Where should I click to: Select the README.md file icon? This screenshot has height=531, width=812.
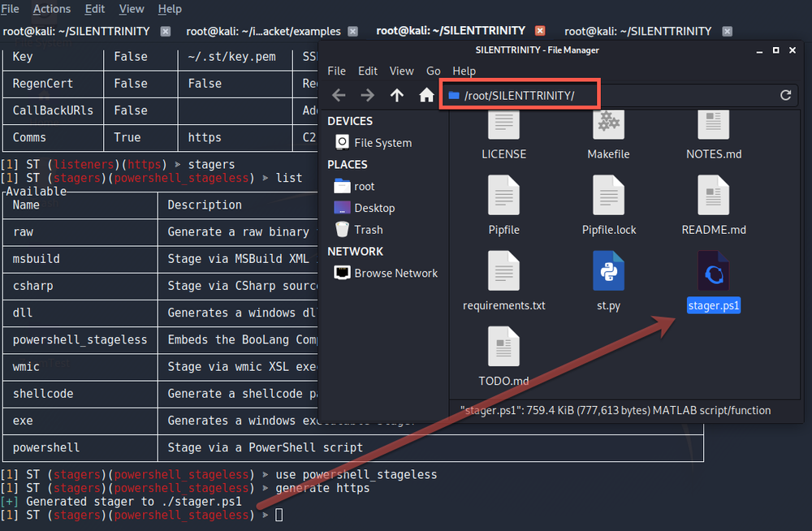(713, 196)
